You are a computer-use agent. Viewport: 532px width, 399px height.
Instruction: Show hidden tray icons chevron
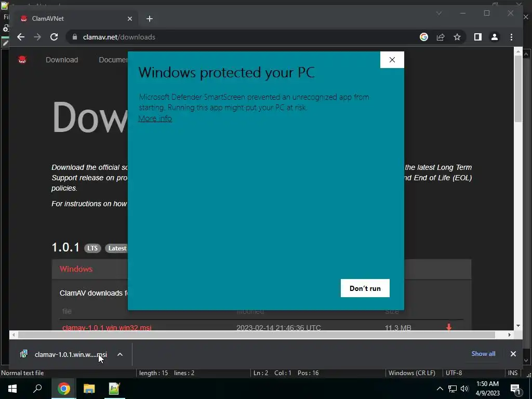point(440,389)
